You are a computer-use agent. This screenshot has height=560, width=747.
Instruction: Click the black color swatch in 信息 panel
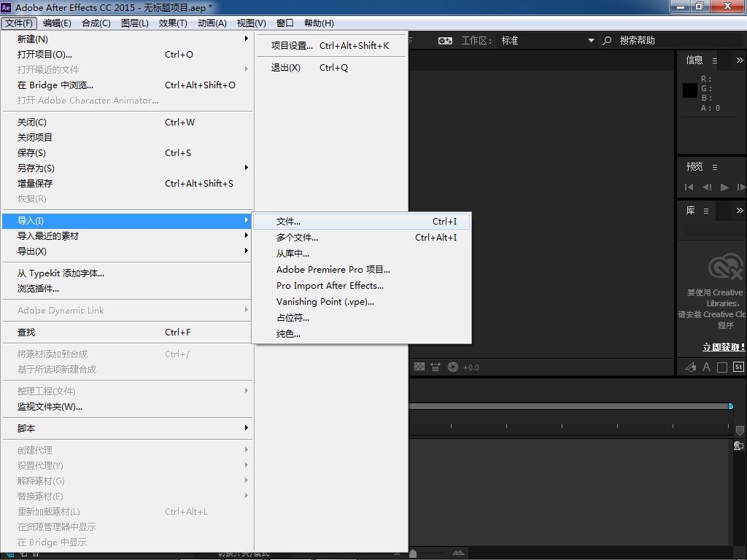click(x=690, y=90)
